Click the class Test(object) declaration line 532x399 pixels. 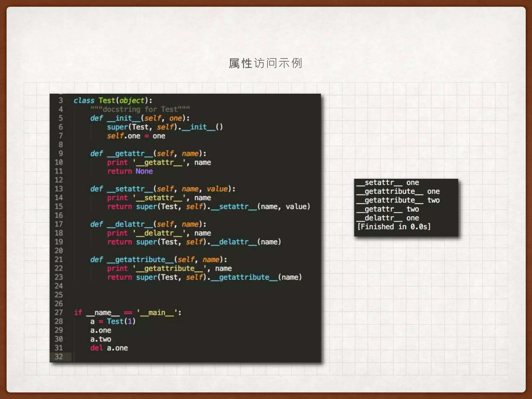pyautogui.click(x=113, y=101)
